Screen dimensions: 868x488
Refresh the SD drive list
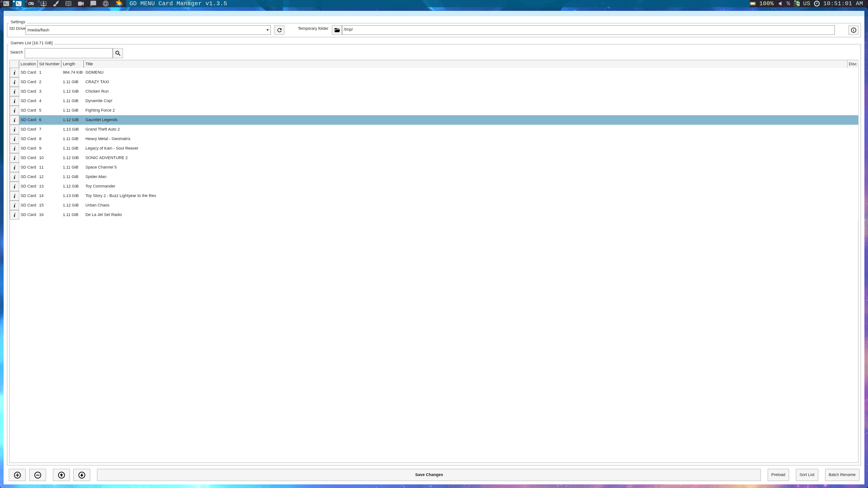(279, 30)
